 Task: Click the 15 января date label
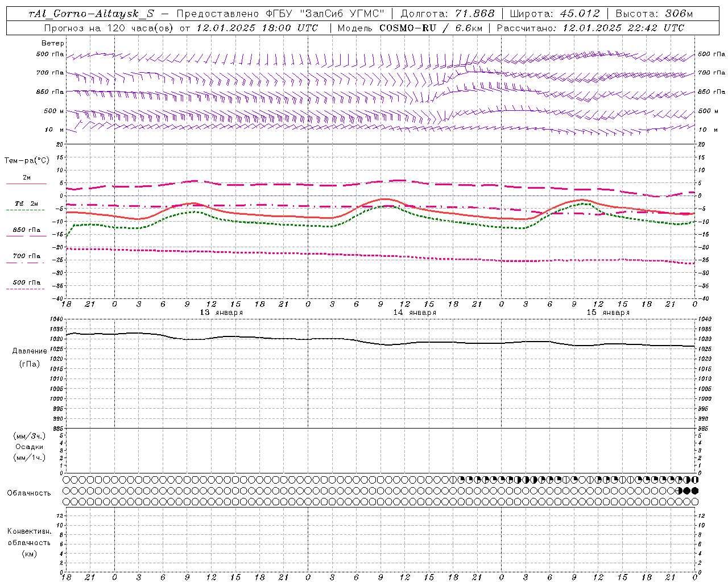coord(608,313)
